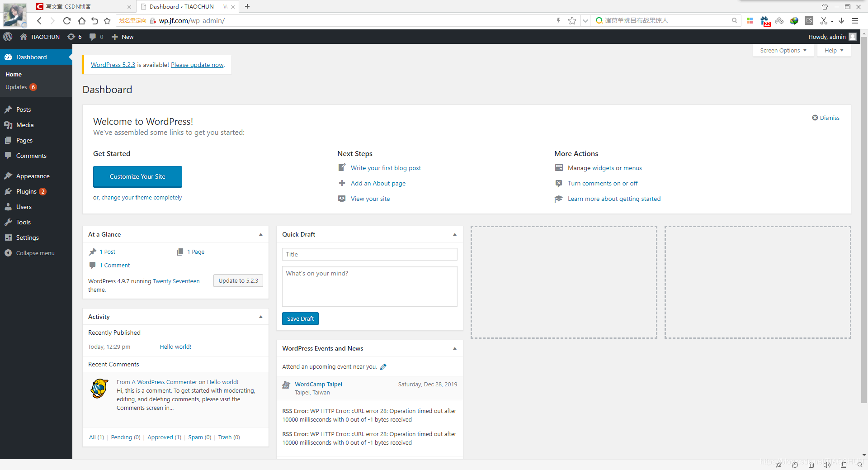The height and width of the screenshot is (470, 868).
Task: Click View your site link
Action: point(370,199)
